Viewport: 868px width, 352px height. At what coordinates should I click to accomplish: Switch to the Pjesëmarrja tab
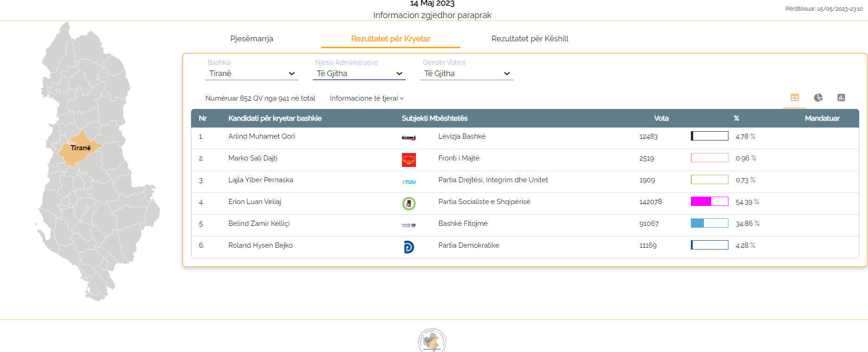tap(251, 39)
